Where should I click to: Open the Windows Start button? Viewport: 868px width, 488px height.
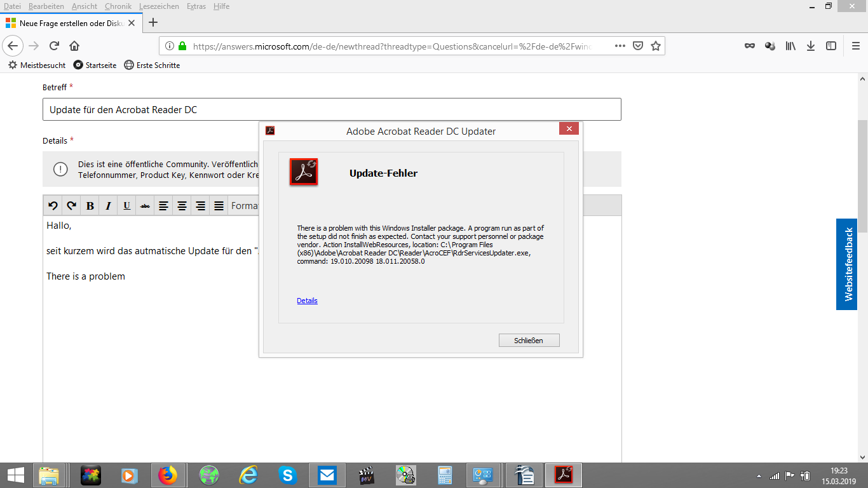(x=15, y=475)
